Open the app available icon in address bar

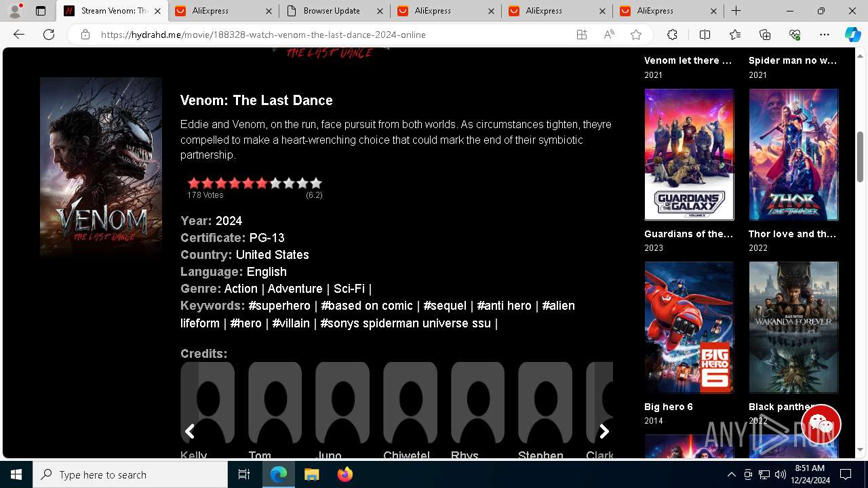click(x=582, y=35)
